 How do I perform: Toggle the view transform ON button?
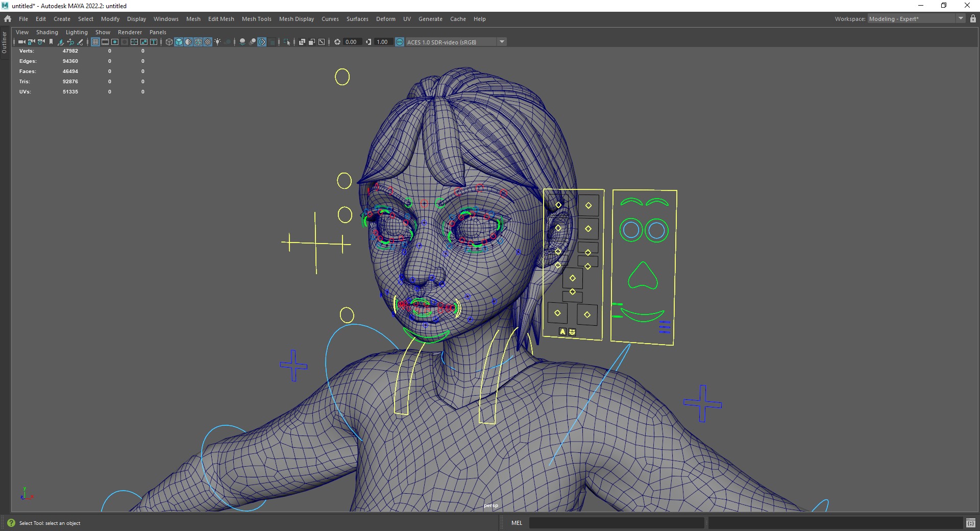click(400, 42)
